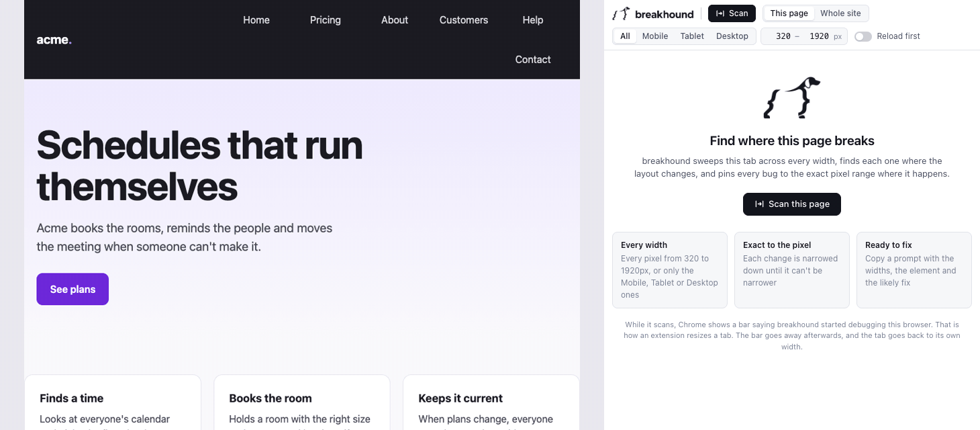Click the large breakhound dog illustration
Viewport: 980px width, 430px height.
792,97
